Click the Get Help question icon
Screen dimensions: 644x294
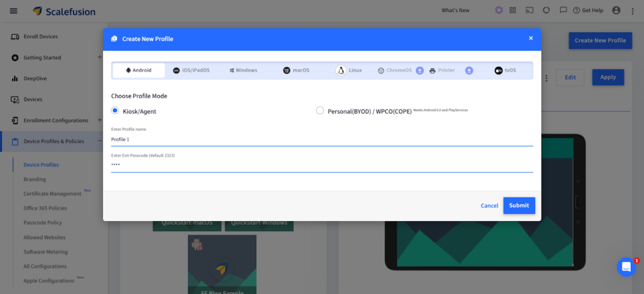click(576, 10)
